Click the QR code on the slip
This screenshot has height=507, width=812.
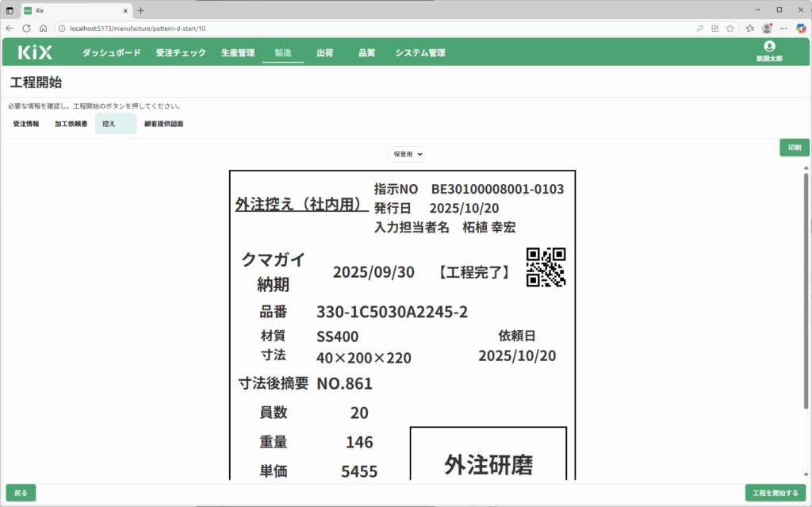(546, 267)
